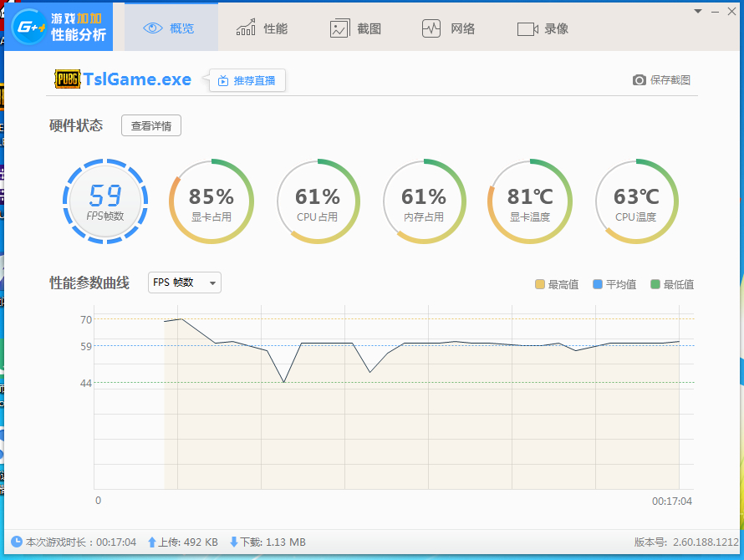Click the 性能参数曲线 section heading

89,283
